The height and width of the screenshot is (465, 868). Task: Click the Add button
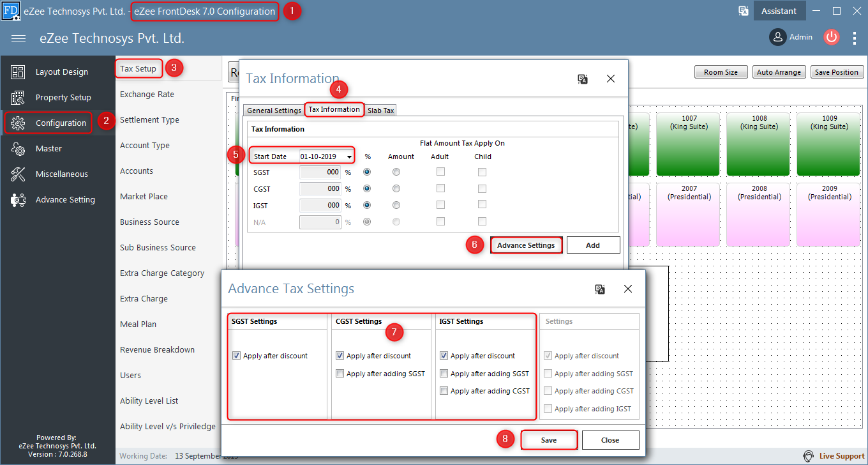pos(593,245)
